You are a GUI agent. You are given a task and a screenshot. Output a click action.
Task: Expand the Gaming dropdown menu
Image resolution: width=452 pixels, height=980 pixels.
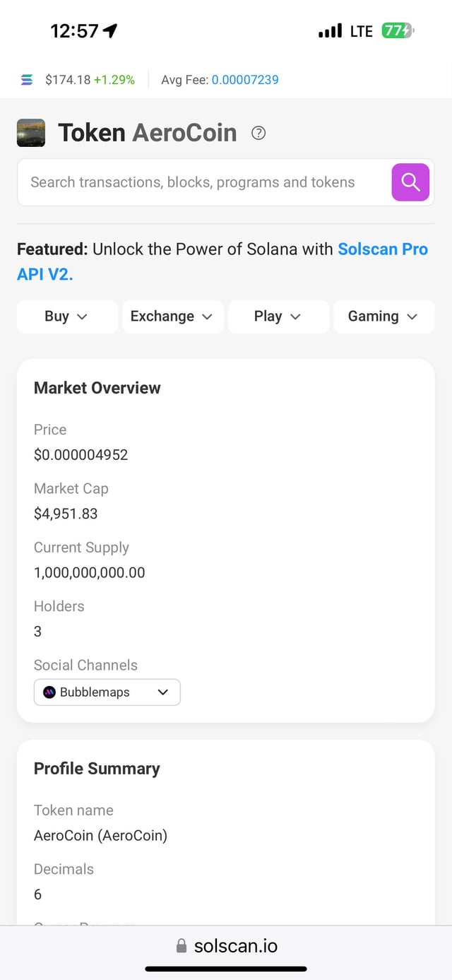(x=383, y=317)
